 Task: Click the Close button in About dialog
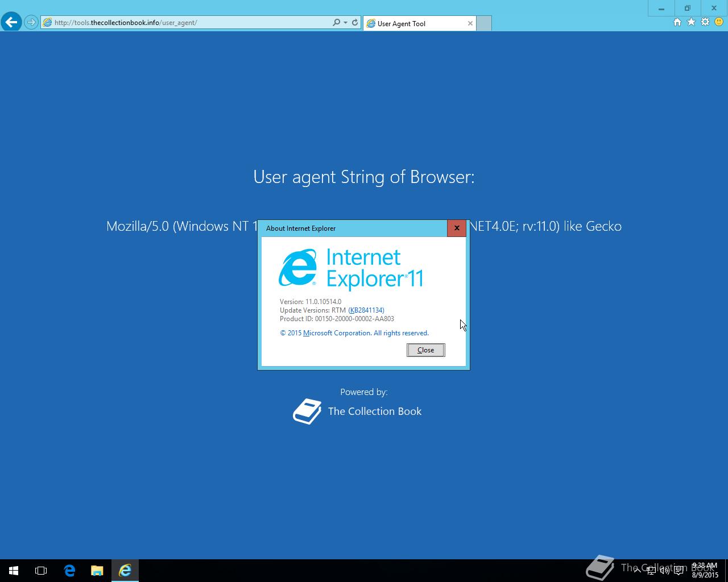[x=426, y=350]
